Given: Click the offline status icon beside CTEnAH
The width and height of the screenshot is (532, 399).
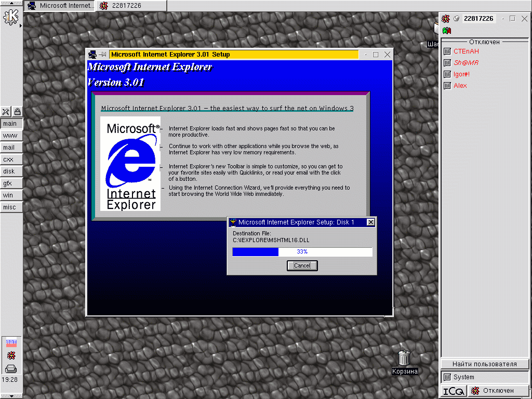Looking at the screenshot, I should (x=447, y=51).
